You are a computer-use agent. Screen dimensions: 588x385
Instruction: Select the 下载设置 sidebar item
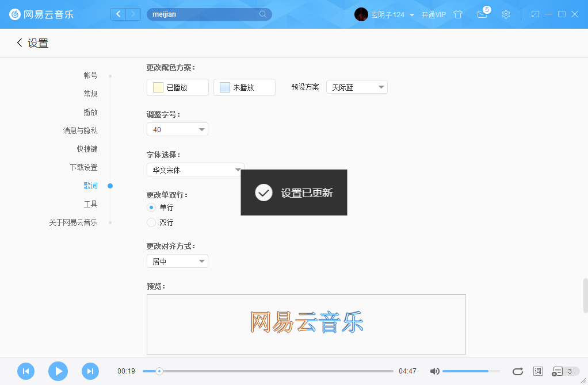pyautogui.click(x=84, y=167)
